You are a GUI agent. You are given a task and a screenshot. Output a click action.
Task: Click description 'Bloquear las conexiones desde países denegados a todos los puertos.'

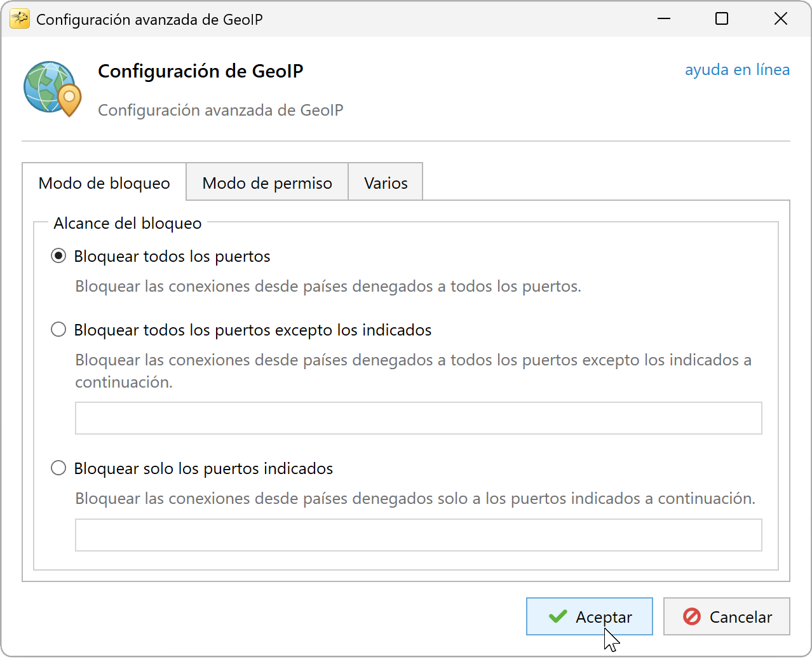[x=328, y=287]
